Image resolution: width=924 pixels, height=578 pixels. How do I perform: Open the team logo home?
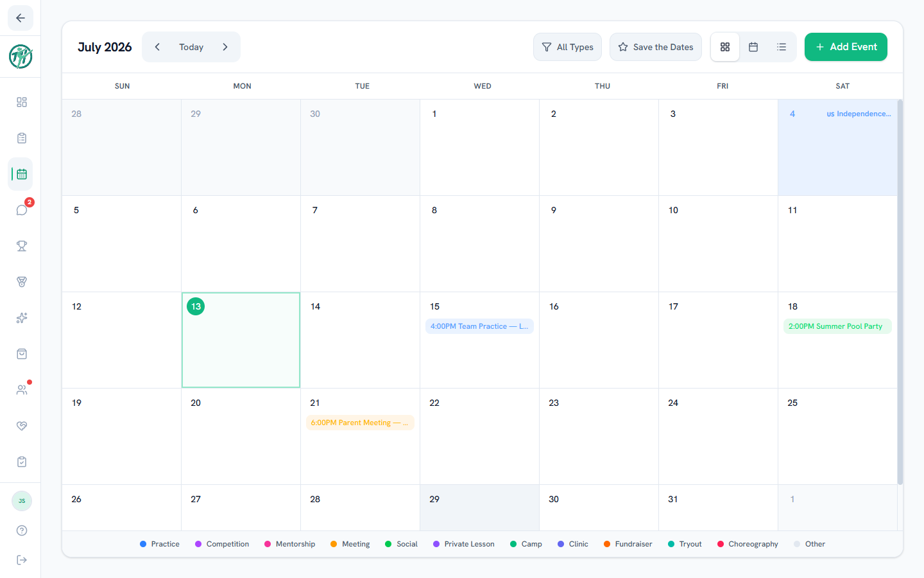point(21,57)
